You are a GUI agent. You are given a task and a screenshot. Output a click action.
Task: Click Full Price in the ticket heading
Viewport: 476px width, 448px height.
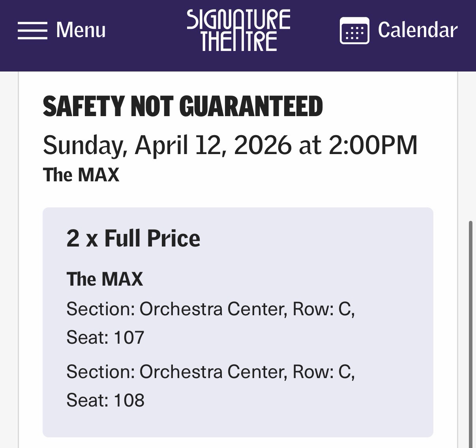pos(152,238)
